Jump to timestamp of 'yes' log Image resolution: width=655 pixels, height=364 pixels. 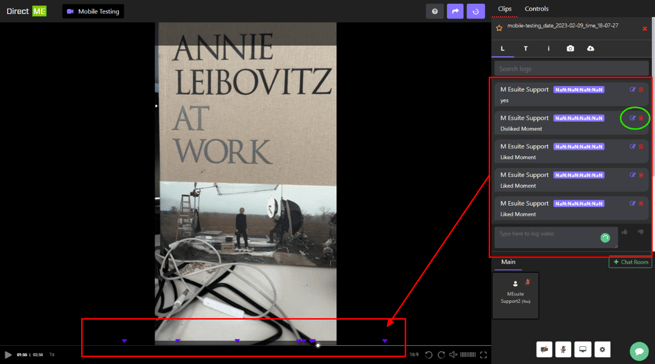[x=579, y=89]
